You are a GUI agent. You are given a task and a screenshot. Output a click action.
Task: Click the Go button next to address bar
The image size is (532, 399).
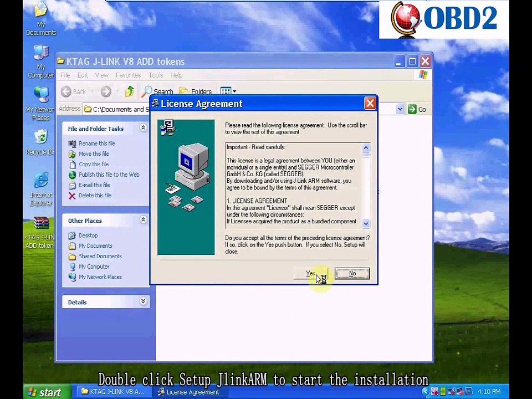pyautogui.click(x=417, y=109)
